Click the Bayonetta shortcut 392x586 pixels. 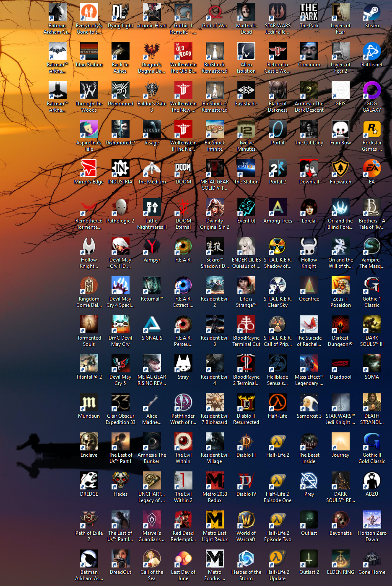coord(340,520)
